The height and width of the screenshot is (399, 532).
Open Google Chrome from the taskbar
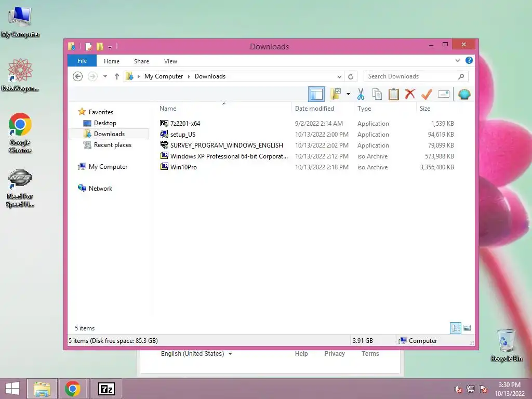73,389
